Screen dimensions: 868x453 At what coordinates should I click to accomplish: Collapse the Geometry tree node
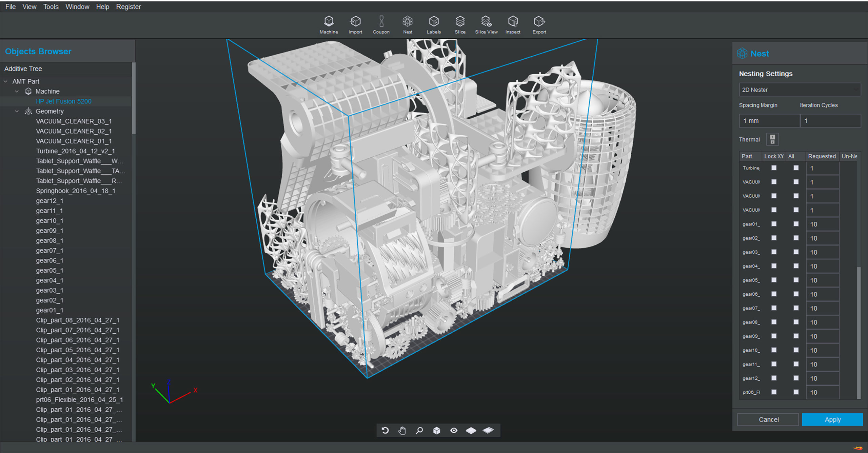pyautogui.click(x=17, y=111)
